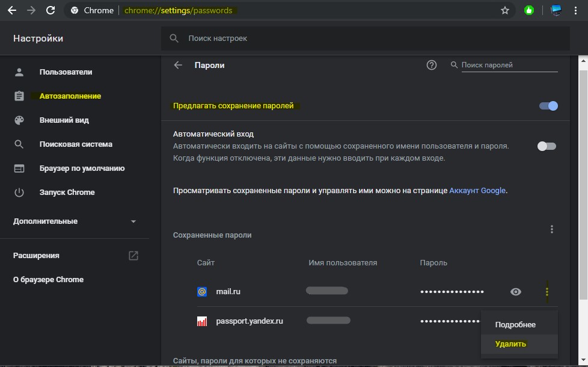Disable the "Предлагать сохранение паролей" switch
This screenshot has width=588, height=367.
tap(548, 106)
